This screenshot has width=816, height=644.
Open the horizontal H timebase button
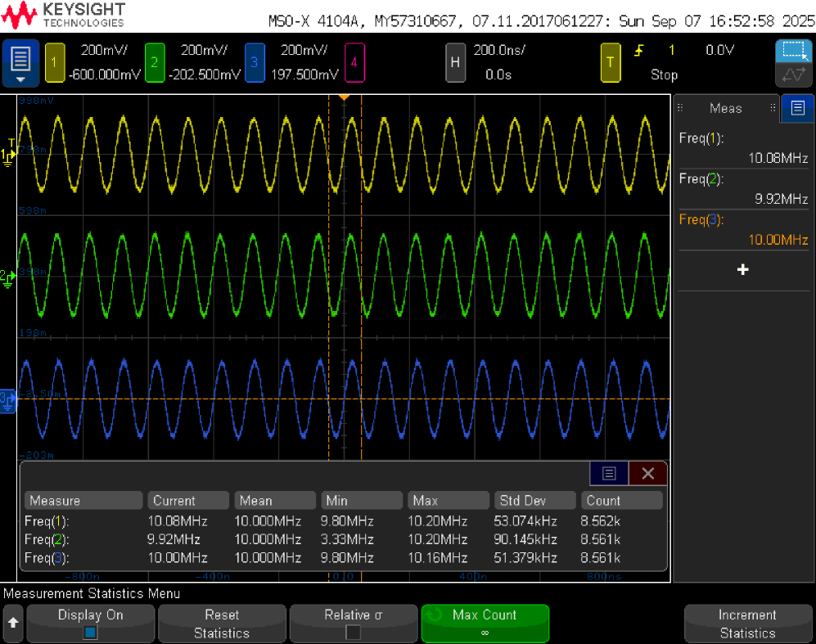[x=455, y=62]
